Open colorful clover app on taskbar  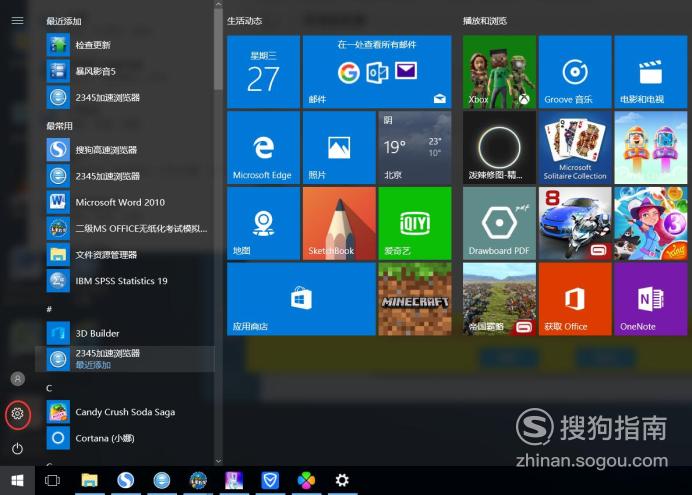pos(306,480)
